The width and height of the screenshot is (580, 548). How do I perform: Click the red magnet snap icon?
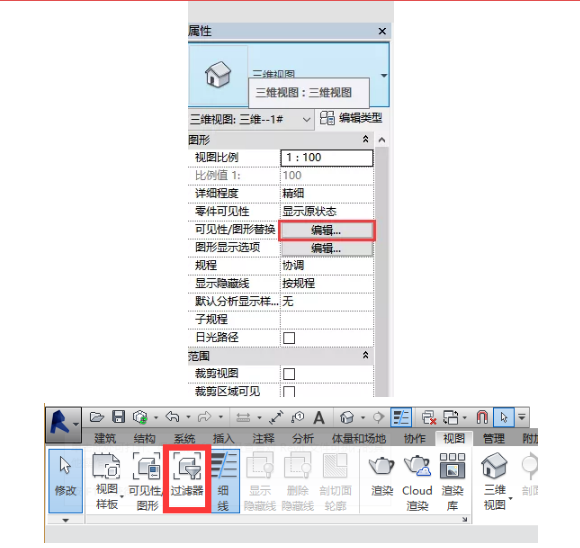click(482, 417)
